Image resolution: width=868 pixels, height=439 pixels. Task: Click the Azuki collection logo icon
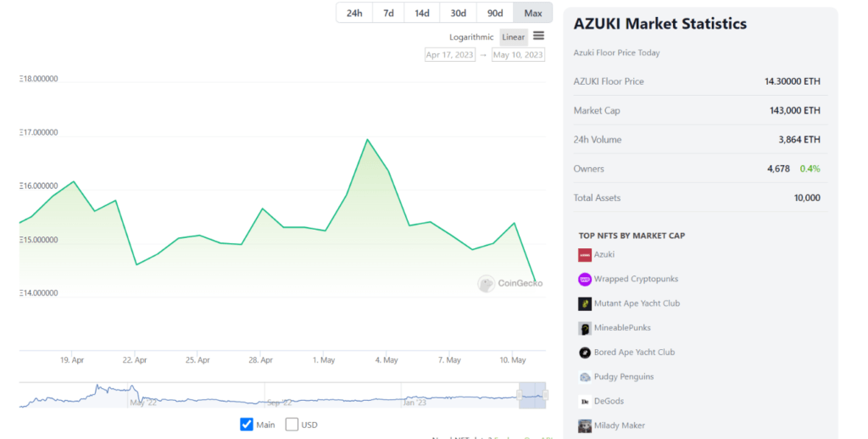(585, 254)
